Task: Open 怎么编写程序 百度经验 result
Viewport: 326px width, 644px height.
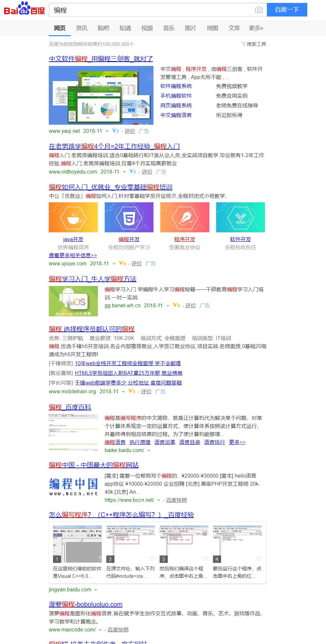Action: pos(121,515)
